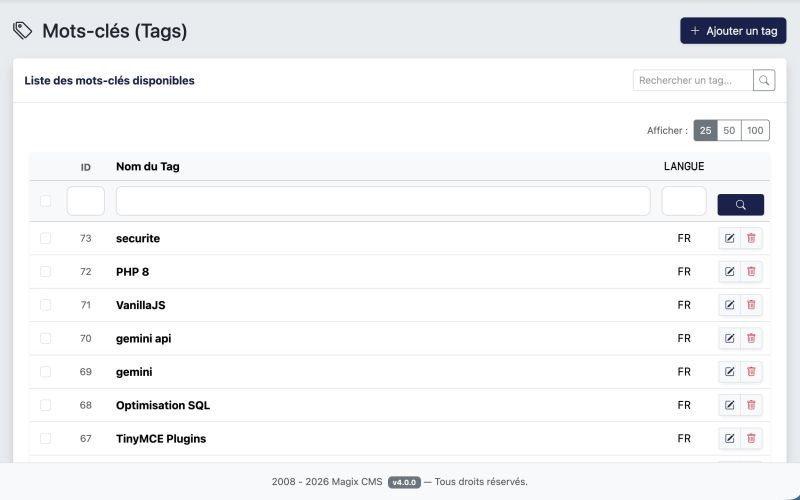The height and width of the screenshot is (500, 800).
Task: Show 25 tags per page
Action: [705, 131]
